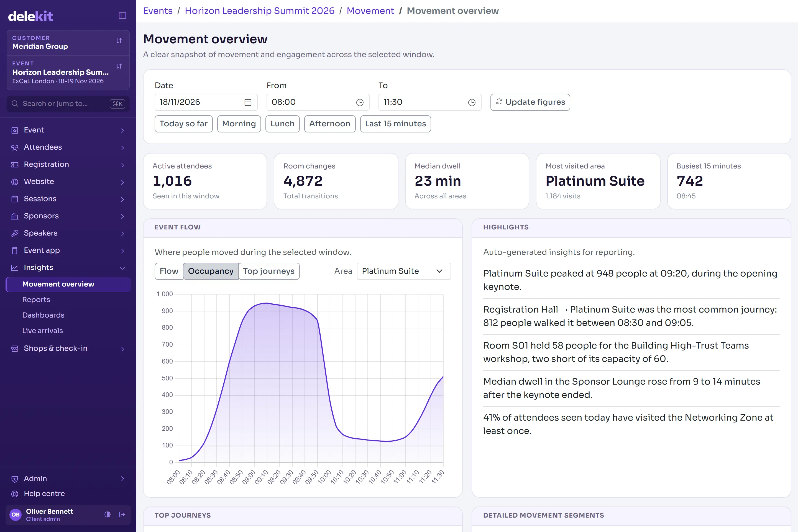This screenshot has height=532, width=798.
Task: Click the Event app phone icon
Action: coord(15,250)
